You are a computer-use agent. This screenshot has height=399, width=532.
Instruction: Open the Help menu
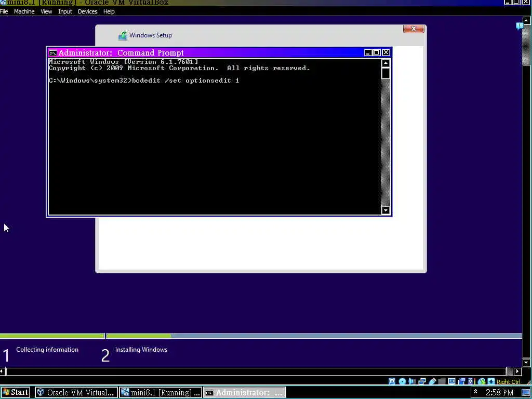pos(109,11)
